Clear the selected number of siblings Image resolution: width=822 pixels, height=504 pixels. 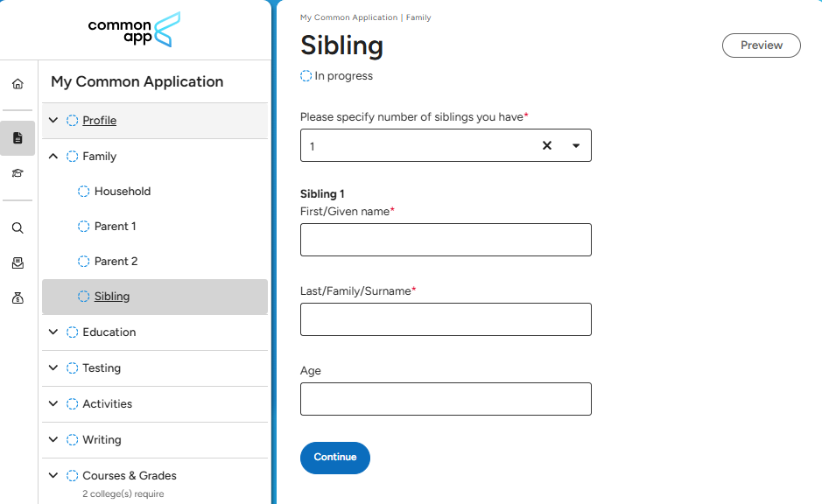547,145
